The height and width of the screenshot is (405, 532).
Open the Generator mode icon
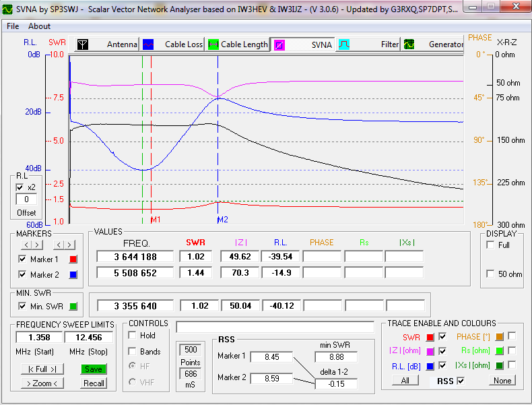tap(409, 44)
